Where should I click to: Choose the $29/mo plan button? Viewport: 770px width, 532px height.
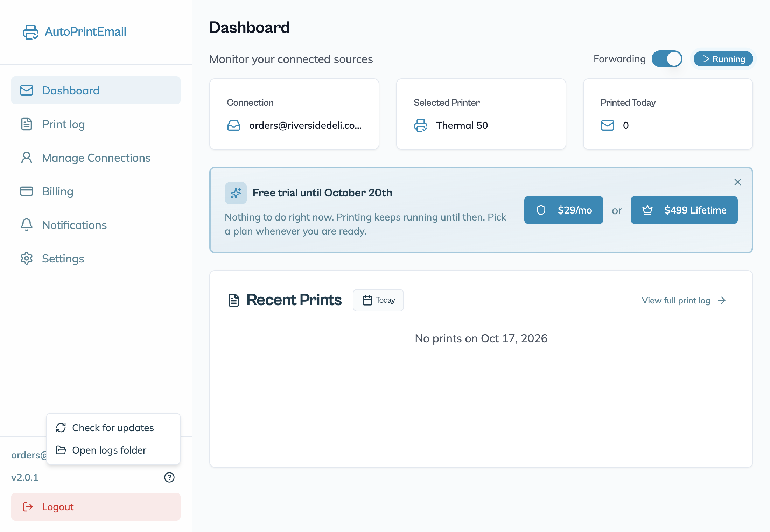coord(564,210)
